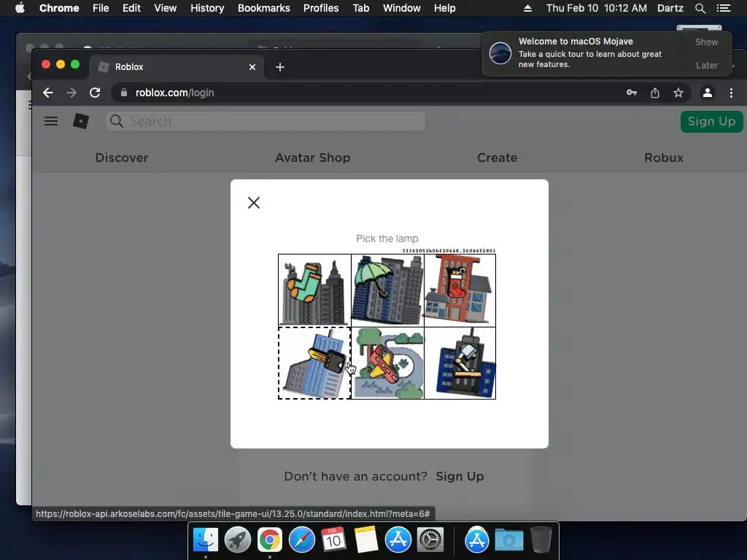Open the Window menu
Screen dimensions: 747x560
(402, 8)
